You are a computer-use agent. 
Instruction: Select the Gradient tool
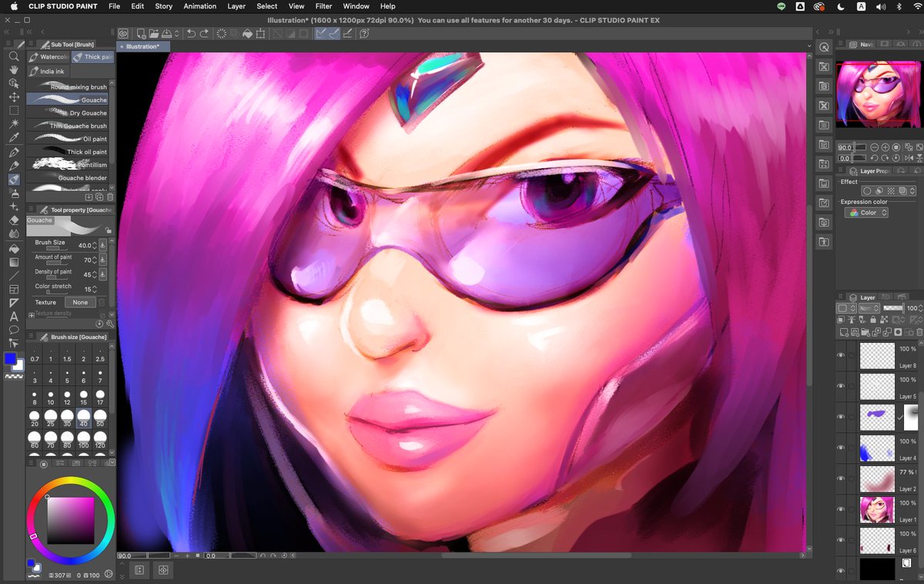13,262
